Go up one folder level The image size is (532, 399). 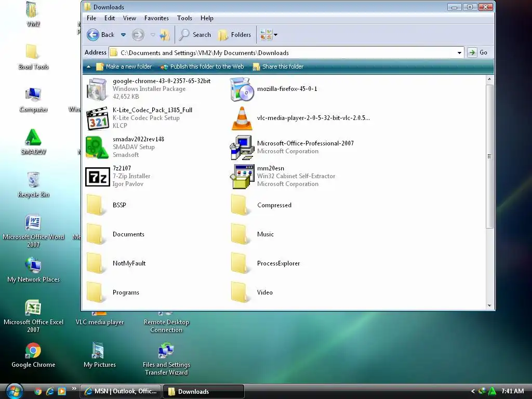[x=165, y=35]
